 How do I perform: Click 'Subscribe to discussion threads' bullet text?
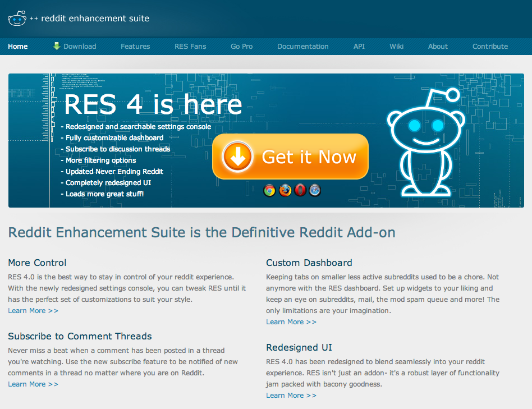[x=118, y=149]
